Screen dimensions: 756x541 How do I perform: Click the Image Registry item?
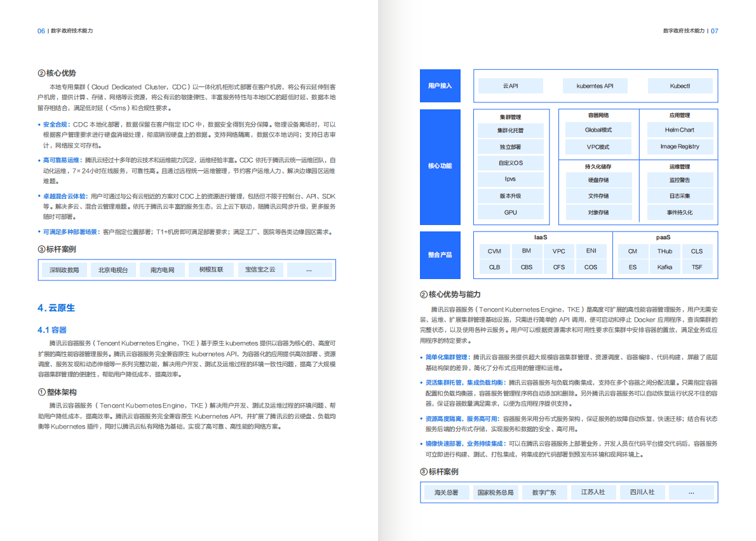(680, 147)
